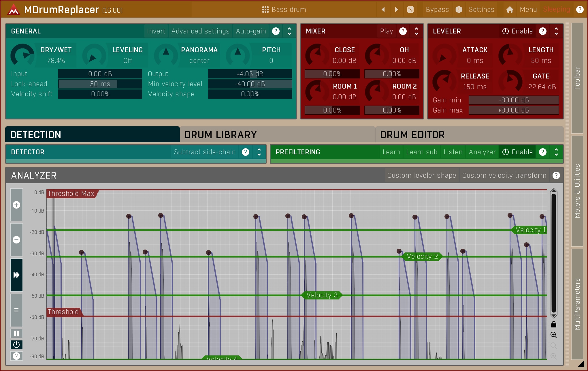Viewport: 588px width, 371px height.
Task: Open help for the GENERAL panel
Action: (x=276, y=31)
